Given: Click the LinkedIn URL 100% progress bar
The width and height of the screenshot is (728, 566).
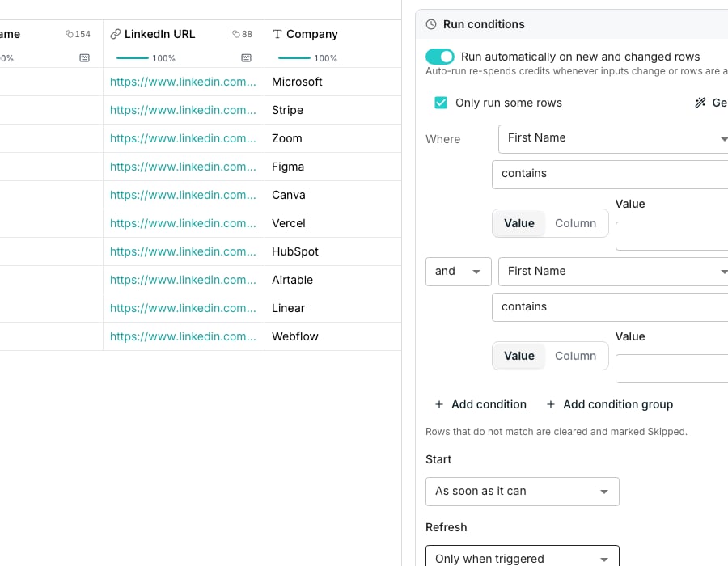Looking at the screenshot, I should (x=133, y=58).
